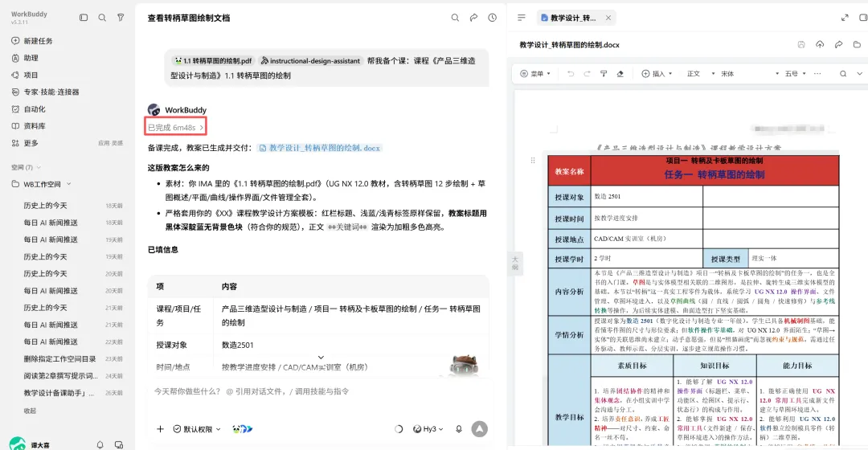Share the docx file via arrow icon

[x=838, y=45]
